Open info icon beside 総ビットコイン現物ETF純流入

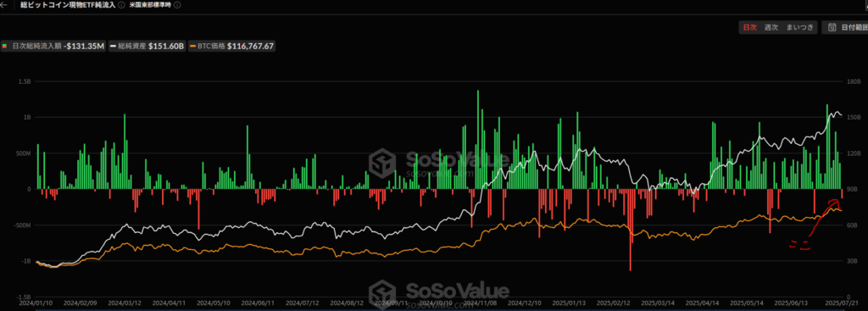point(120,5)
